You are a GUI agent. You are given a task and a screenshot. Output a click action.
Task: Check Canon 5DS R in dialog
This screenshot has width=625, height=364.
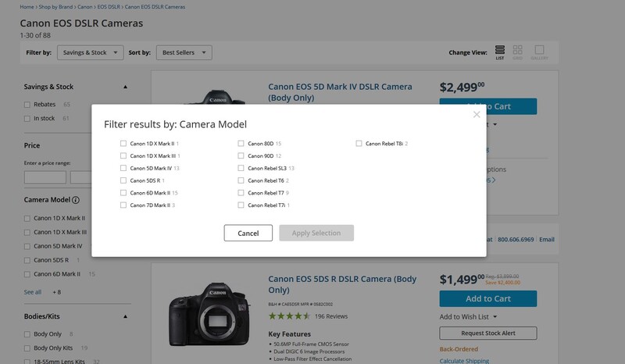[x=123, y=180]
